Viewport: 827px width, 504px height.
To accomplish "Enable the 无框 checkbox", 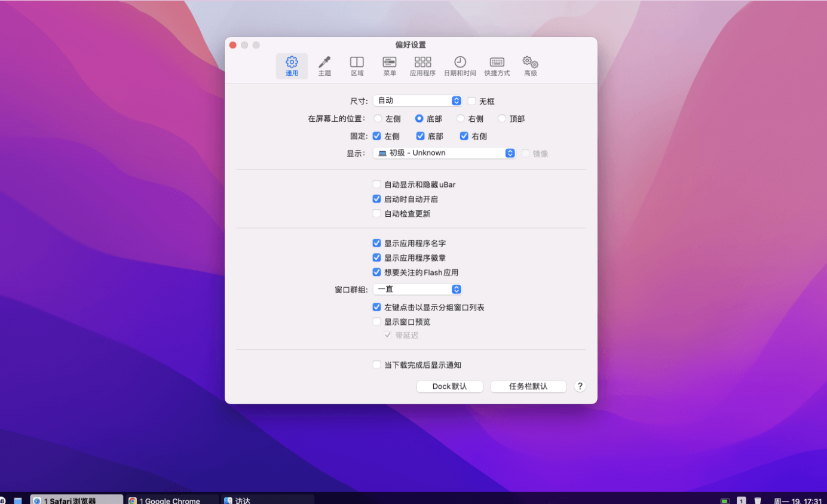I will coord(472,102).
